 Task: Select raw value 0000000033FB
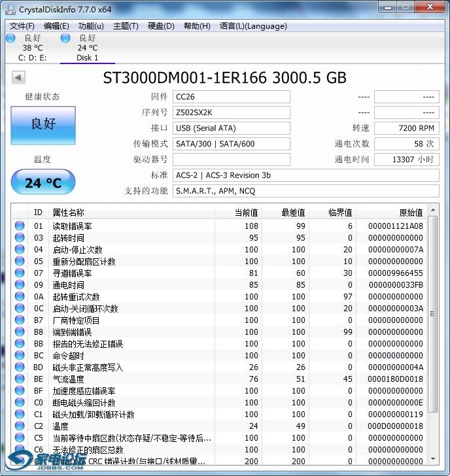point(396,285)
